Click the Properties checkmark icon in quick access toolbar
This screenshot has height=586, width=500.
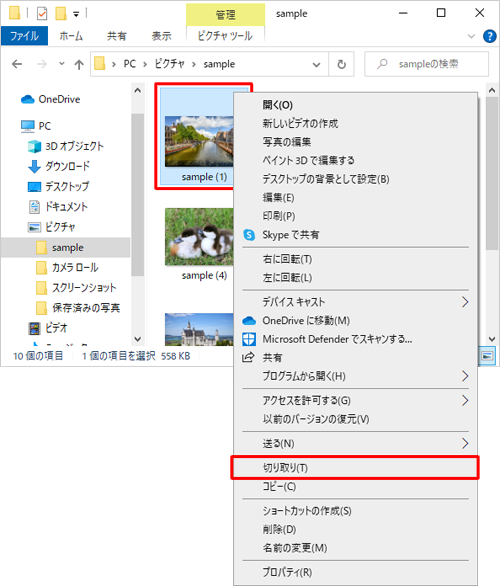42,14
